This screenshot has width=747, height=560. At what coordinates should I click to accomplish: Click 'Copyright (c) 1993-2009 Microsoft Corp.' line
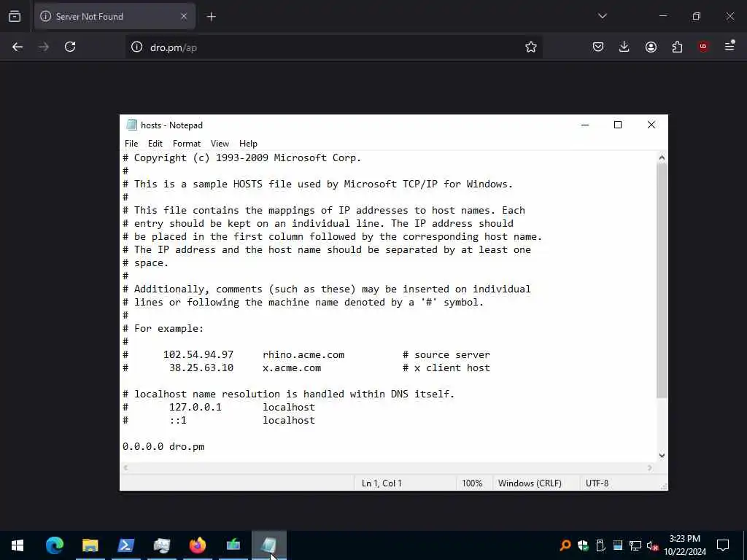coord(242,157)
